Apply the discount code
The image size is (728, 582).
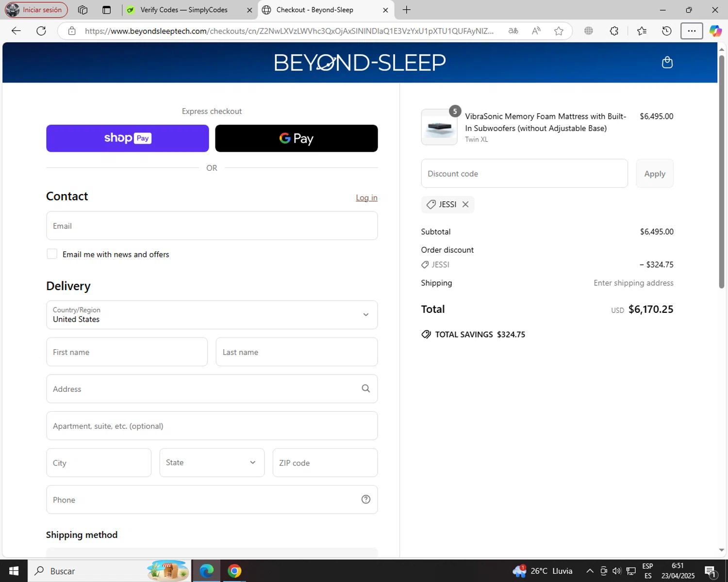(x=655, y=174)
